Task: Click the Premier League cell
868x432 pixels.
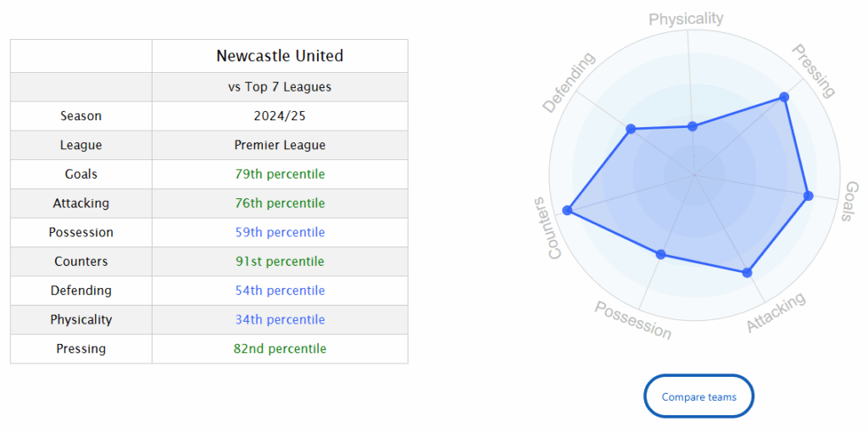Action: [280, 146]
